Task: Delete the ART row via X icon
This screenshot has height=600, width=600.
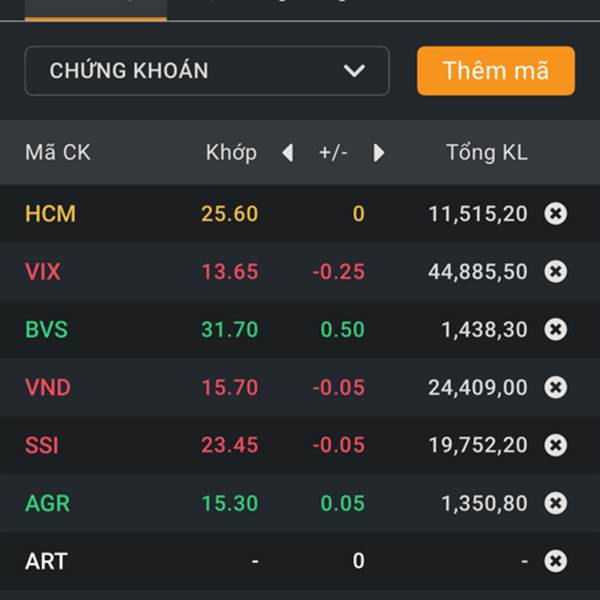Action: point(556,561)
